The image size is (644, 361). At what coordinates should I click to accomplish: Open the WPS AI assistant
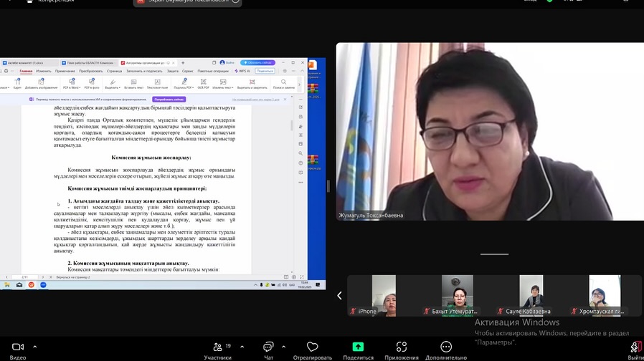pyautogui.click(x=242, y=71)
